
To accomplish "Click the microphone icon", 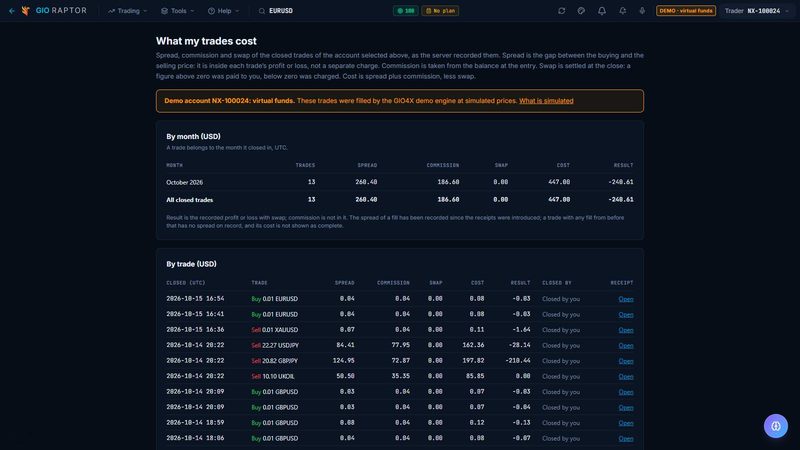I will 642,11.
